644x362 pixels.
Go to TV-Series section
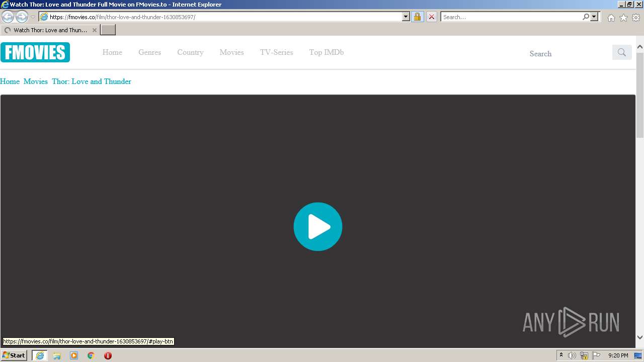pyautogui.click(x=277, y=52)
